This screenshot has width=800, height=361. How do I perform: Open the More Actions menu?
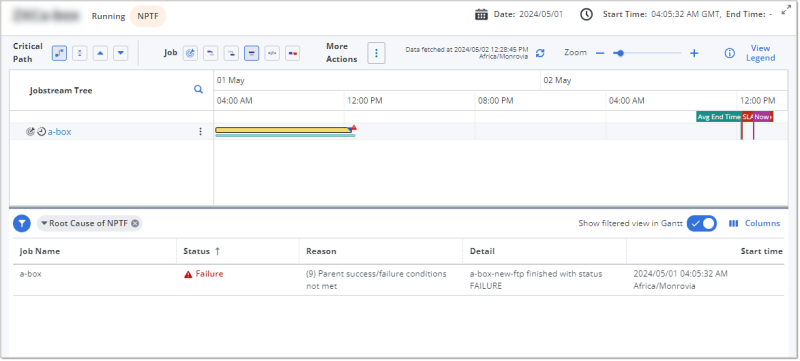[376, 53]
